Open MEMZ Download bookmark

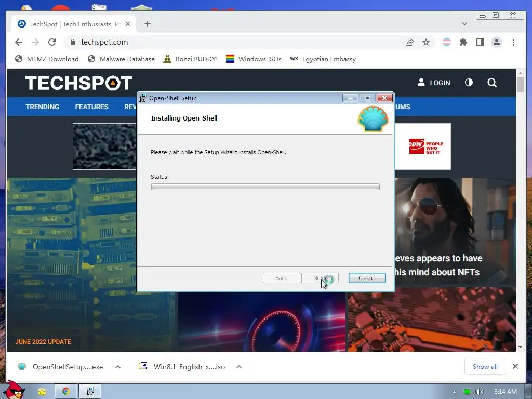47,59
